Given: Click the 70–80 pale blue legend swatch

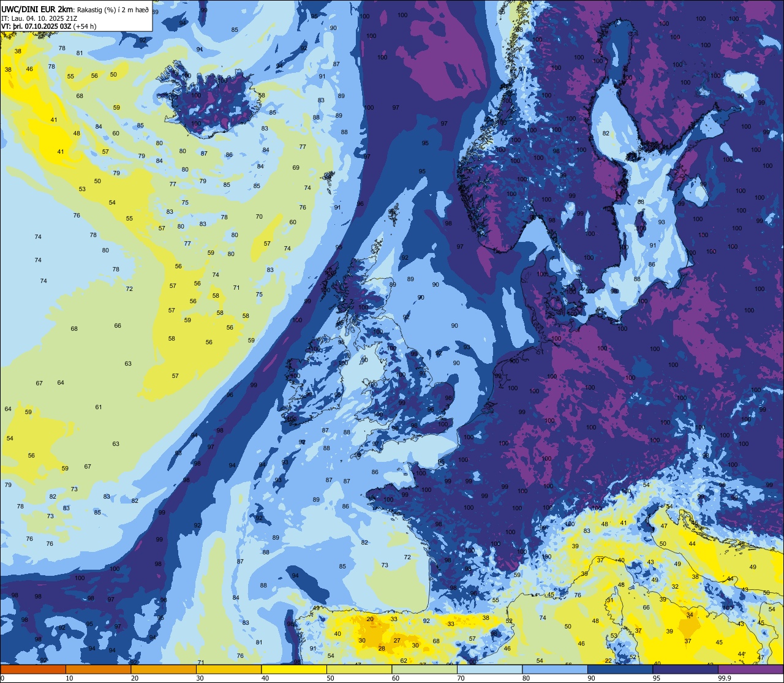Looking at the screenshot, I should [x=490, y=669].
